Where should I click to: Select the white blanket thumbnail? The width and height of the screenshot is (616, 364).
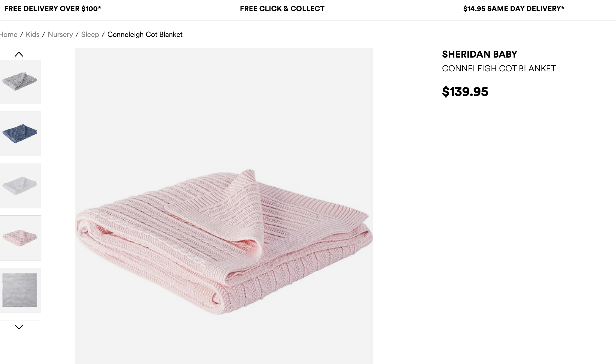20,186
